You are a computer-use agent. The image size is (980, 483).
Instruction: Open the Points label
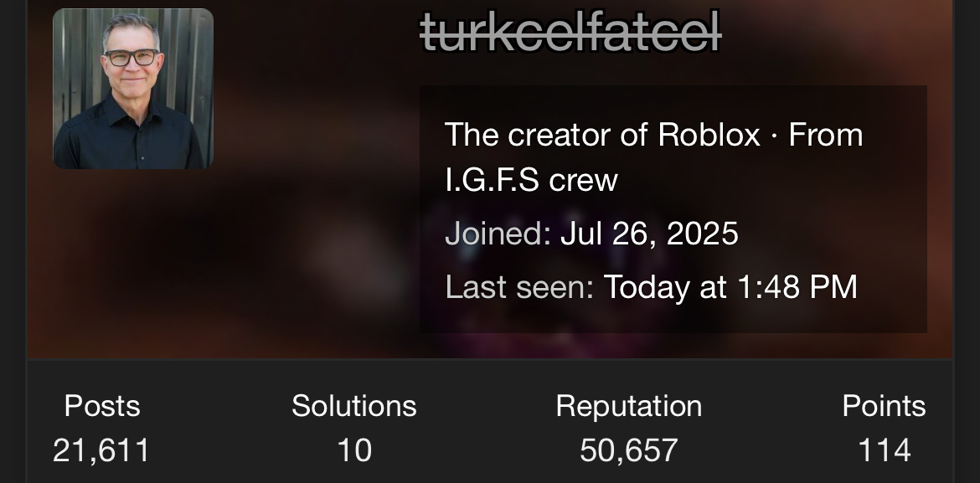click(884, 406)
